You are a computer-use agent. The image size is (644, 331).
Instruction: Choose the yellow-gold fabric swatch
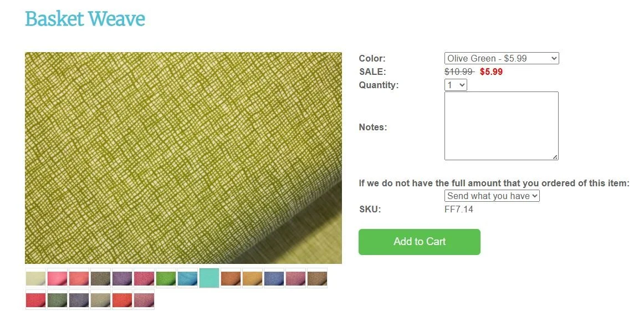point(253,278)
